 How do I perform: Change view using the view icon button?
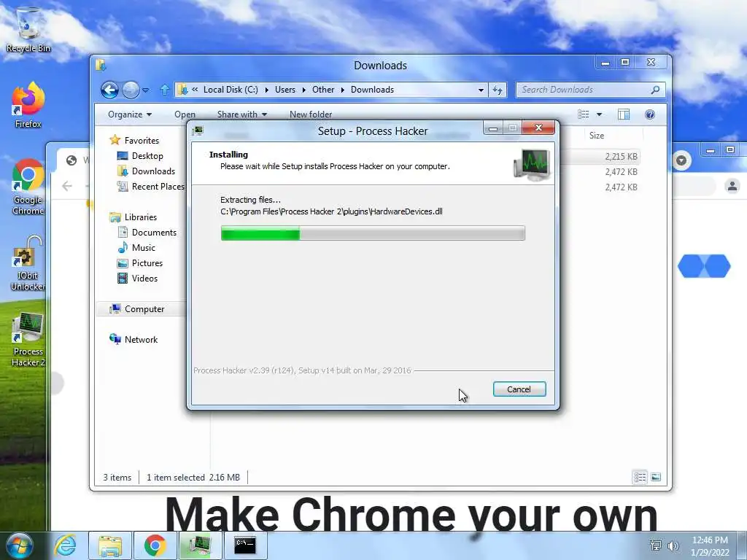click(583, 114)
